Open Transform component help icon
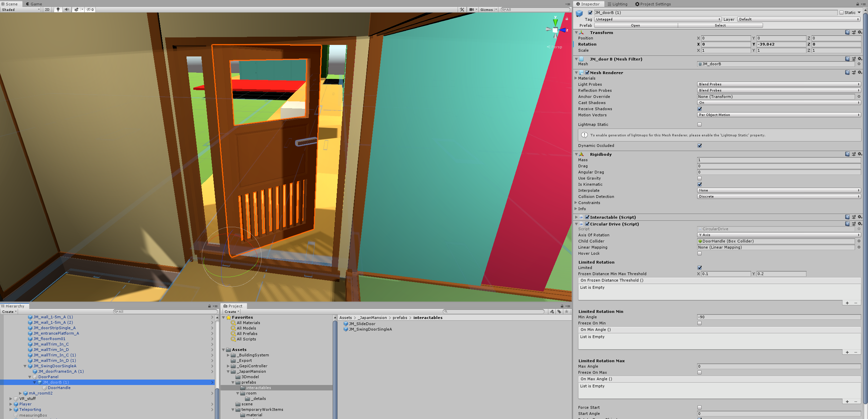Screen dimensions: 868x419 coord(847,32)
